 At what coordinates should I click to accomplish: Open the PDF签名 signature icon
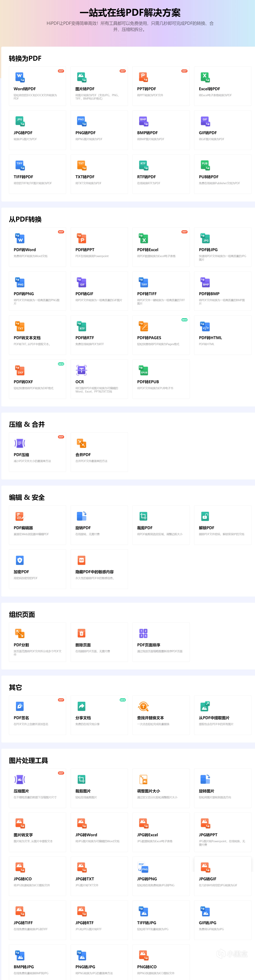pos(20,707)
